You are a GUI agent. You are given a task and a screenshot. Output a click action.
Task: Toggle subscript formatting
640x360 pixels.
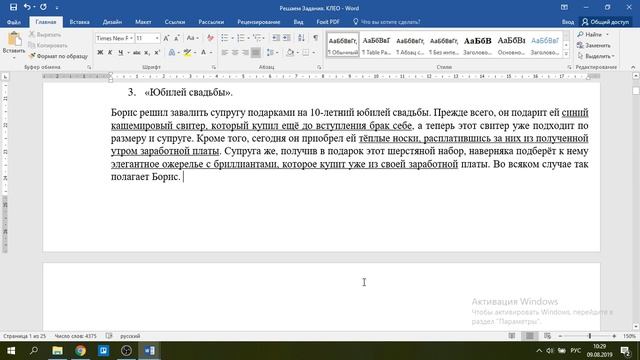point(147,52)
